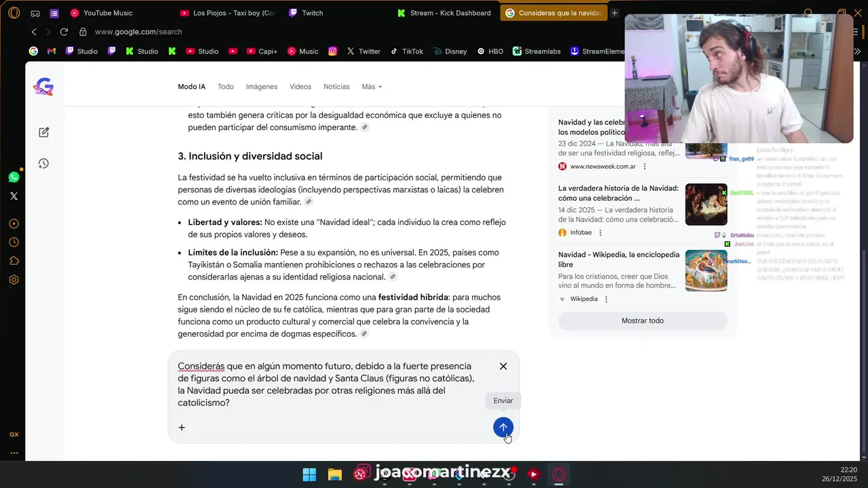Reload the current page
Screen dimensions: 868x488
tap(64, 32)
